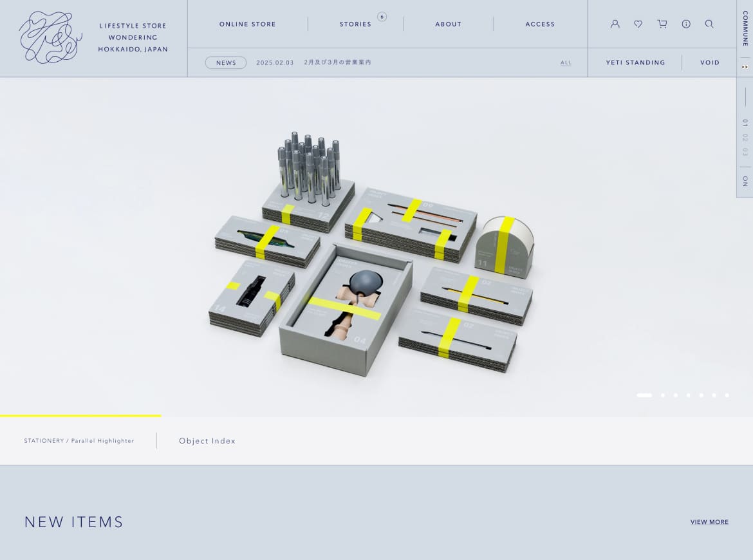Screen dimensions: 753x560
Task: Open the ONLINE STORE menu
Action: (x=248, y=24)
